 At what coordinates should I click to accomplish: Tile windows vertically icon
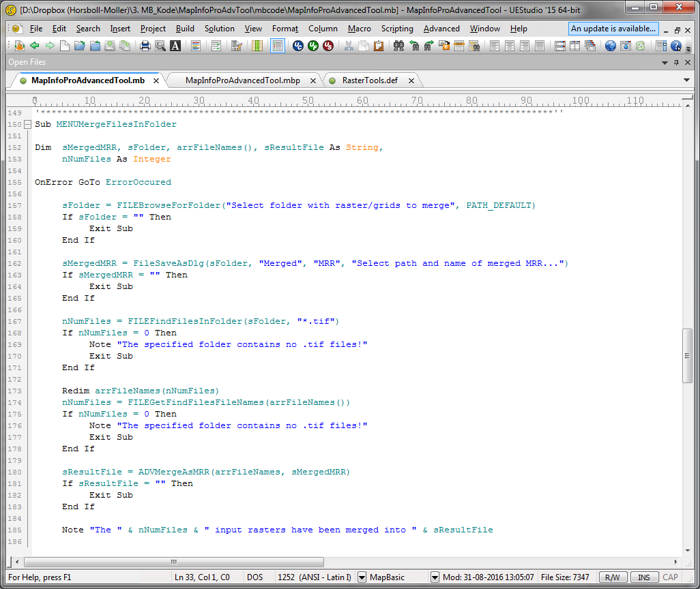[x=575, y=46]
